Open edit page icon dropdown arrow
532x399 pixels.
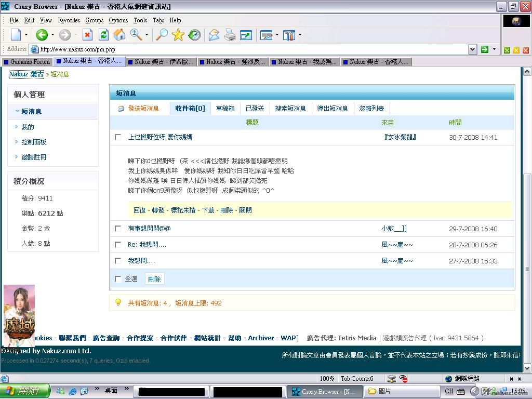277,35
